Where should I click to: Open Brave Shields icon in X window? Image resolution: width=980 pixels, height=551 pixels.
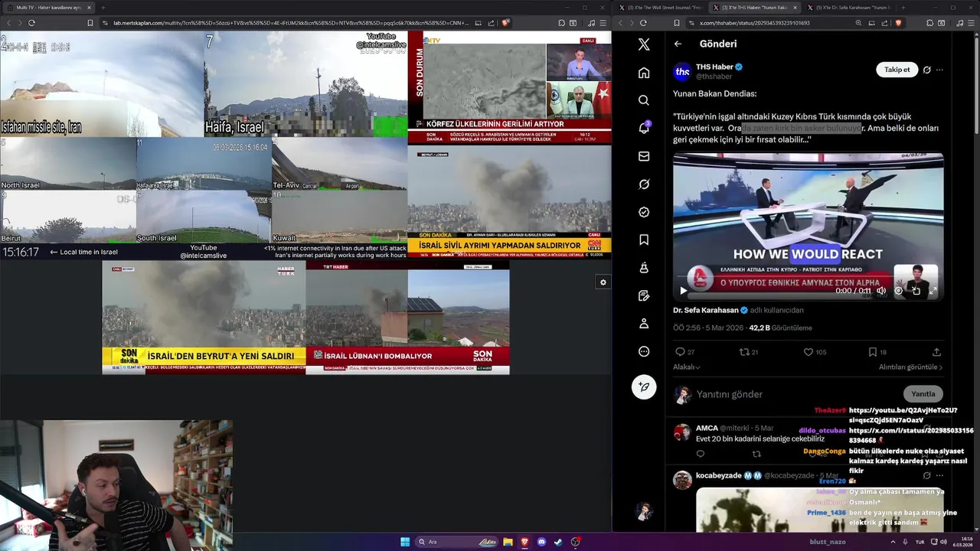(898, 23)
